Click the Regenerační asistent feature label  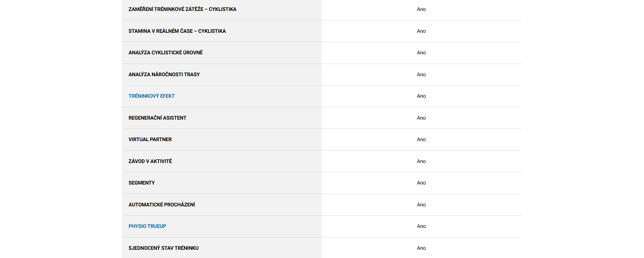[x=157, y=118]
